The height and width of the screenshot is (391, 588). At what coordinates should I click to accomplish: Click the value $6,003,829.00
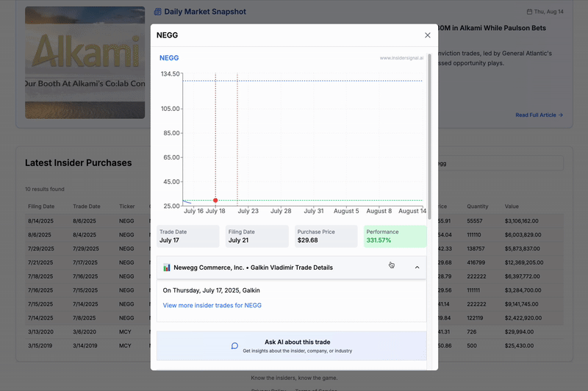pos(523,234)
